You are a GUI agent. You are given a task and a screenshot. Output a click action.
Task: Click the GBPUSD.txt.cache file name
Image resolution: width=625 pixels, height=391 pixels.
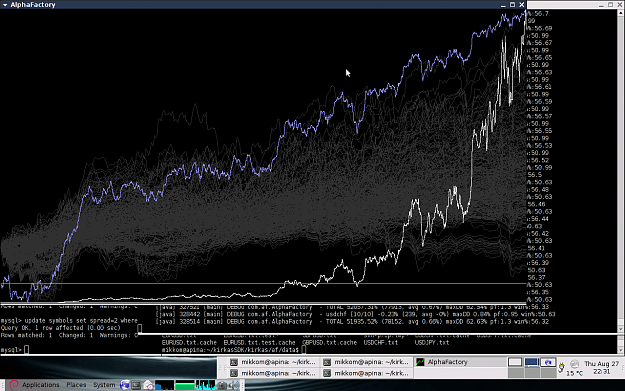[330, 343]
